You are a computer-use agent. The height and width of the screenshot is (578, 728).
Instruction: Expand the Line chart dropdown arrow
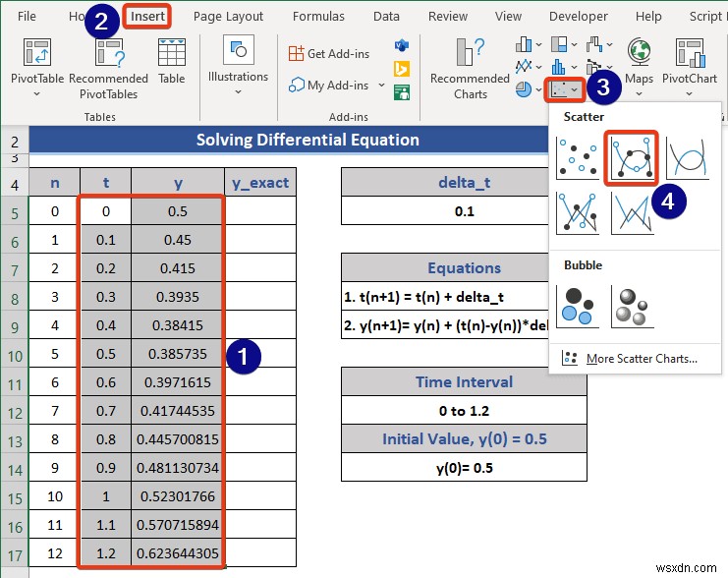[x=538, y=67]
